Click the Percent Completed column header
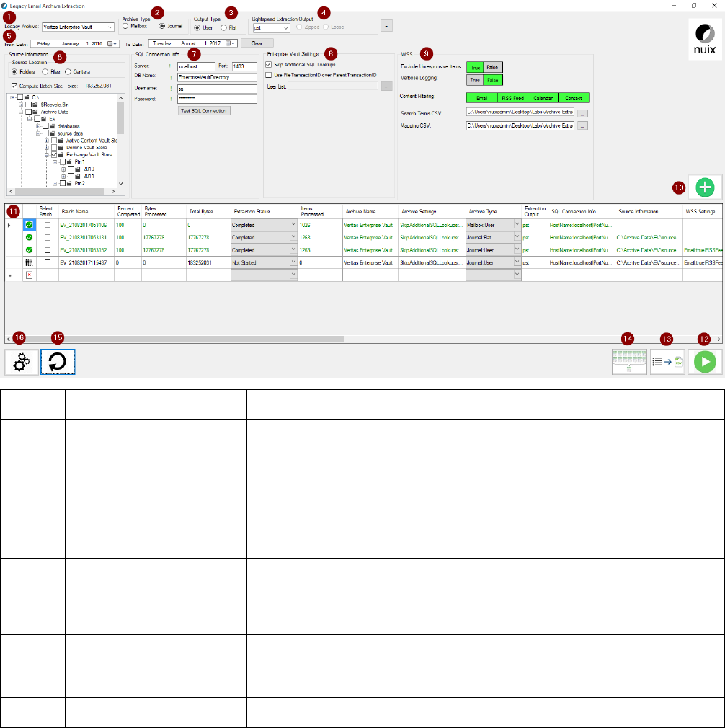The height and width of the screenshot is (728, 725). (128, 212)
